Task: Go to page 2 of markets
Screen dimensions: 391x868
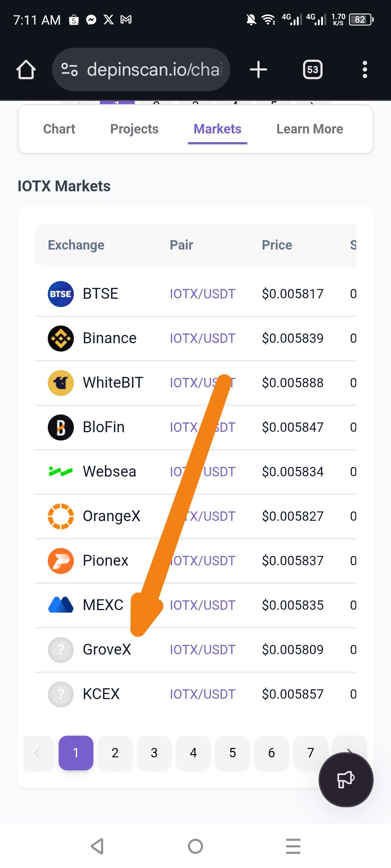Action: 115,753
